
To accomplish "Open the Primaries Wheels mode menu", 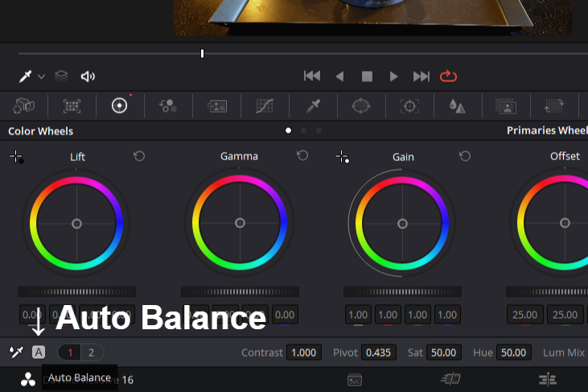I will point(547,130).
